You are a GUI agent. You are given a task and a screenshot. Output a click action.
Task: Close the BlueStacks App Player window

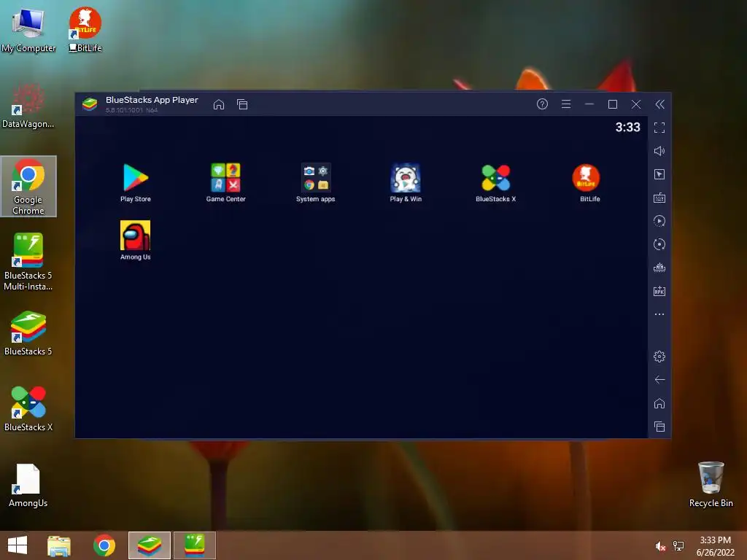pos(636,104)
